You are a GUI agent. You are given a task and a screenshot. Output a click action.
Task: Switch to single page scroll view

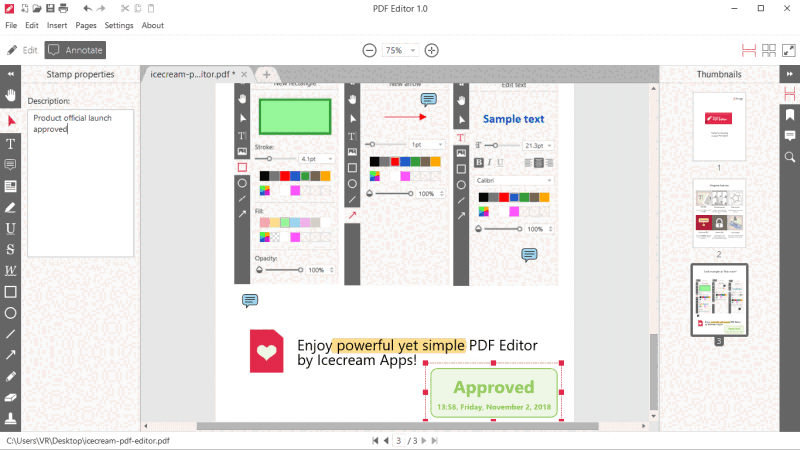748,50
